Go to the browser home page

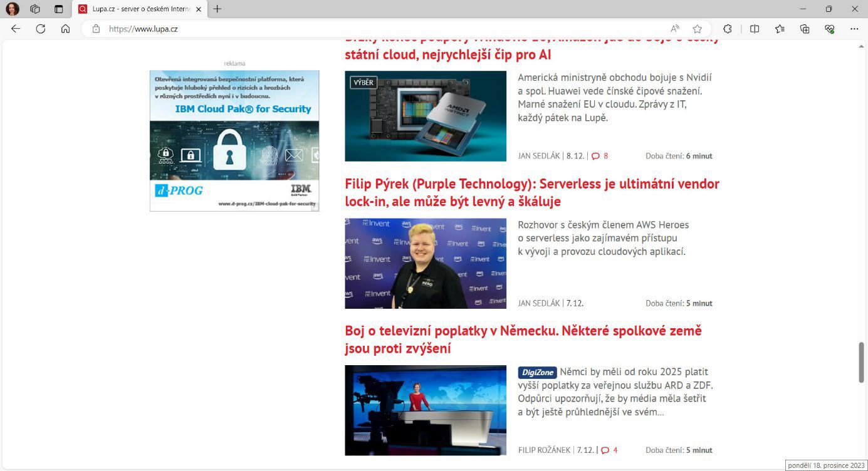65,29
